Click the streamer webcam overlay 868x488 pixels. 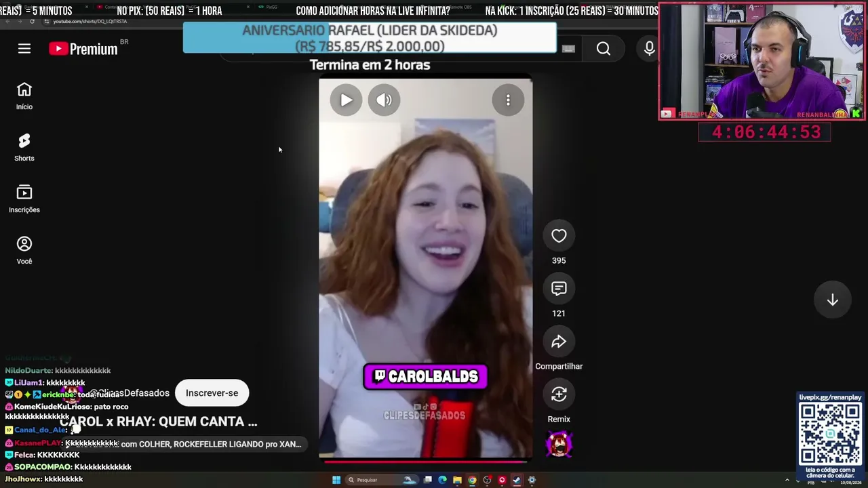click(x=762, y=62)
